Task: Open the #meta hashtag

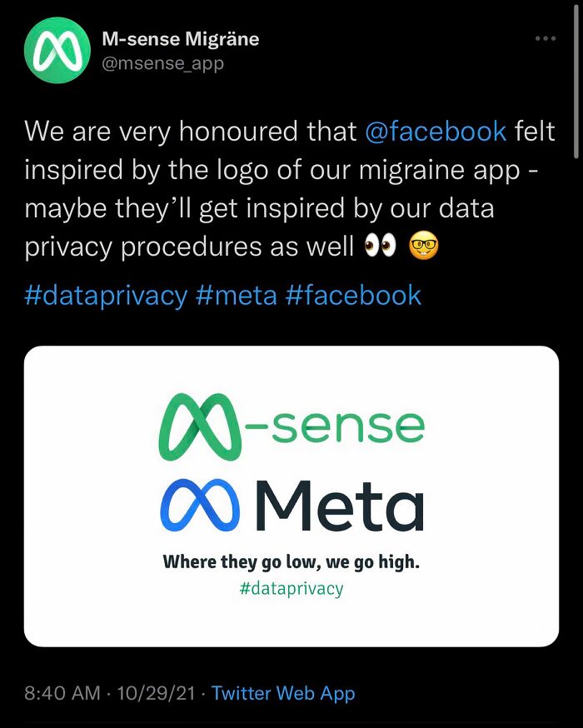Action: 237,295
